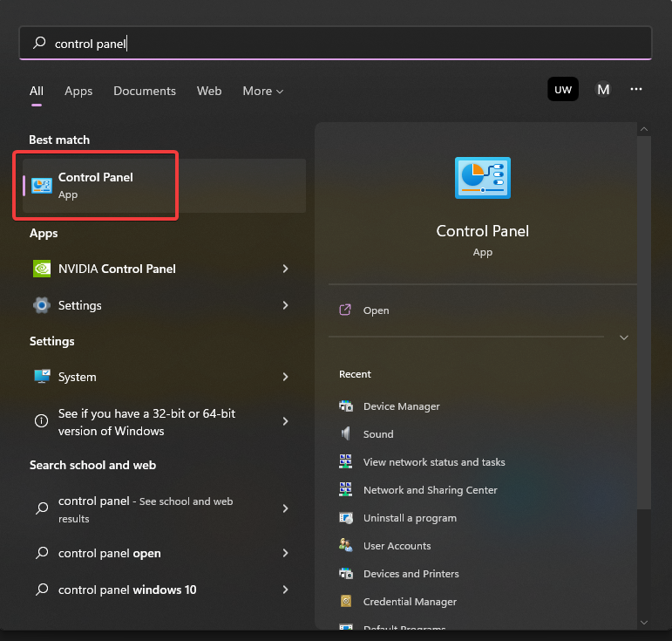Image resolution: width=672 pixels, height=641 pixels.
Task: Click magnifier icon beside 'control panel open'
Action: pyautogui.click(x=42, y=553)
